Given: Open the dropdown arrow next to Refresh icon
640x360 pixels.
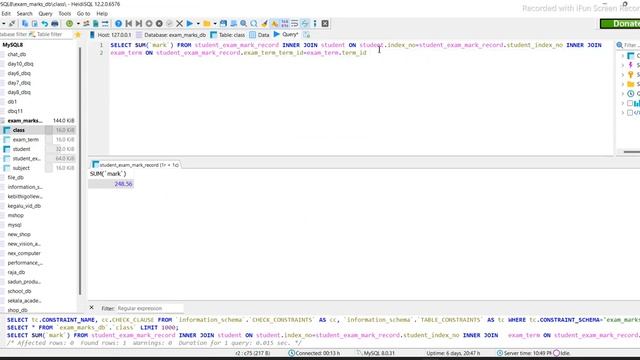Looking at the screenshot, I should click(78, 24).
